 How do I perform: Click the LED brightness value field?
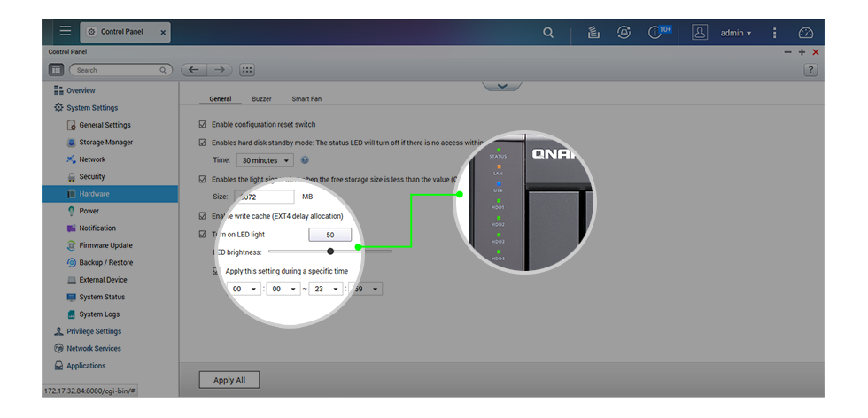click(329, 235)
